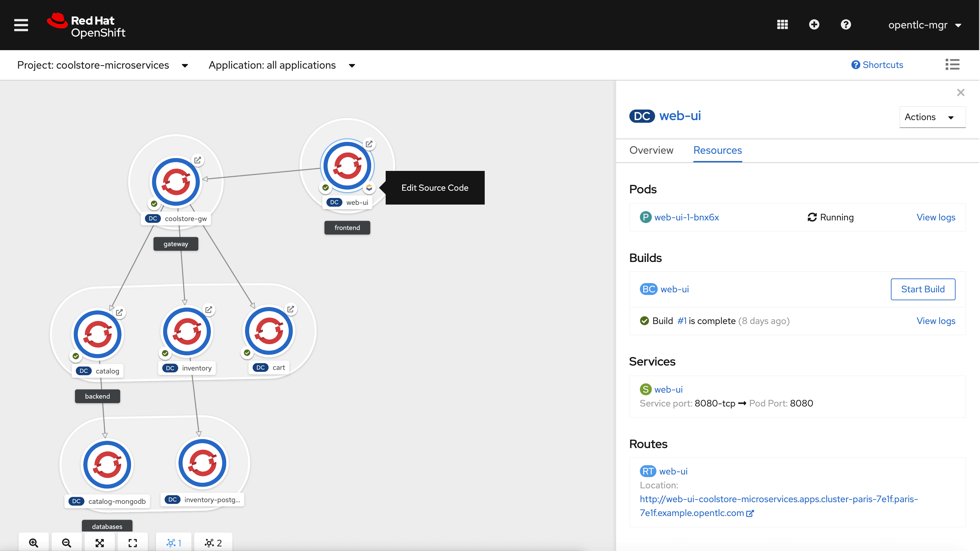Switch to list view icon

(952, 65)
